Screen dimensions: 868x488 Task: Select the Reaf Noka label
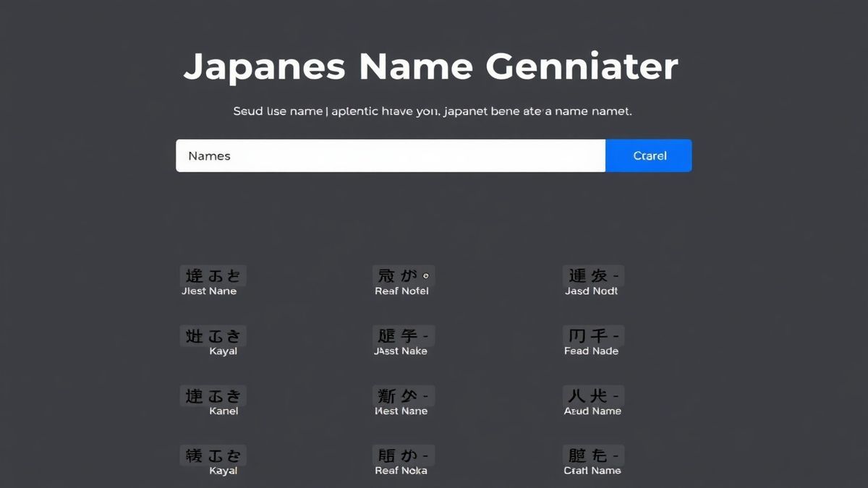[x=401, y=471]
